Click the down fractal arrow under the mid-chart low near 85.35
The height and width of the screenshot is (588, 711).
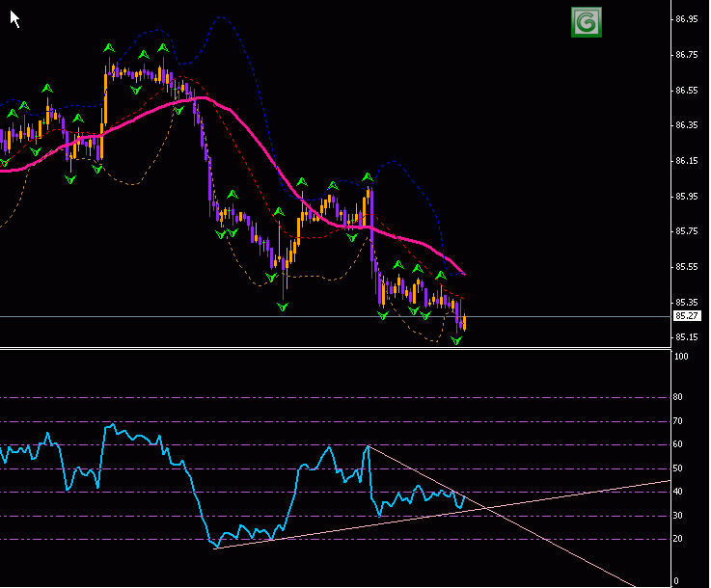283,307
